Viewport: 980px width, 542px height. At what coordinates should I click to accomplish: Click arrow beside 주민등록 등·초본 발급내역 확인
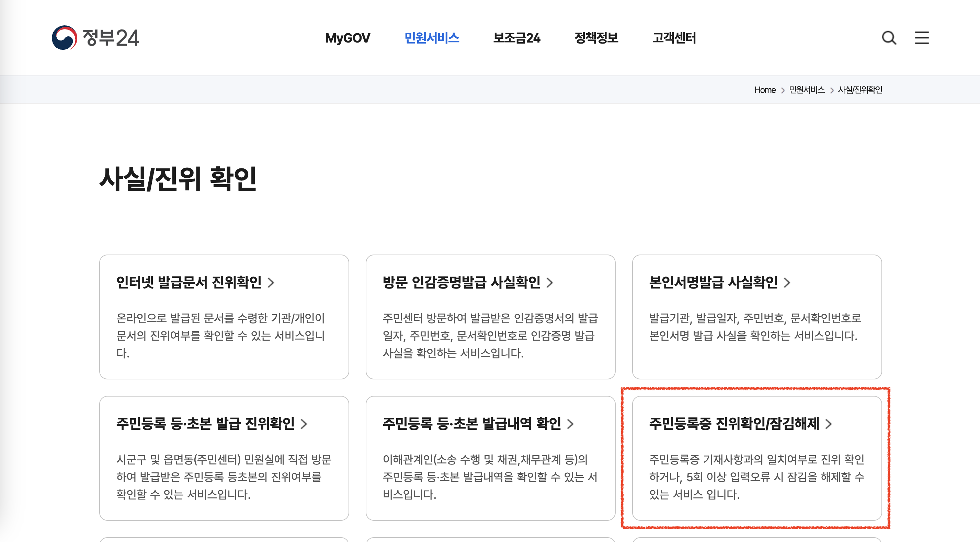coord(570,424)
